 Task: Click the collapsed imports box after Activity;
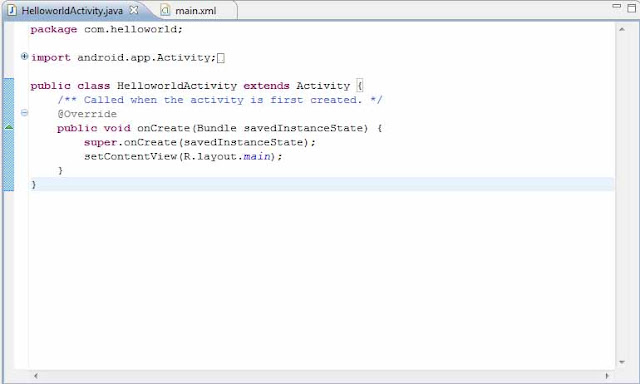coord(220,58)
